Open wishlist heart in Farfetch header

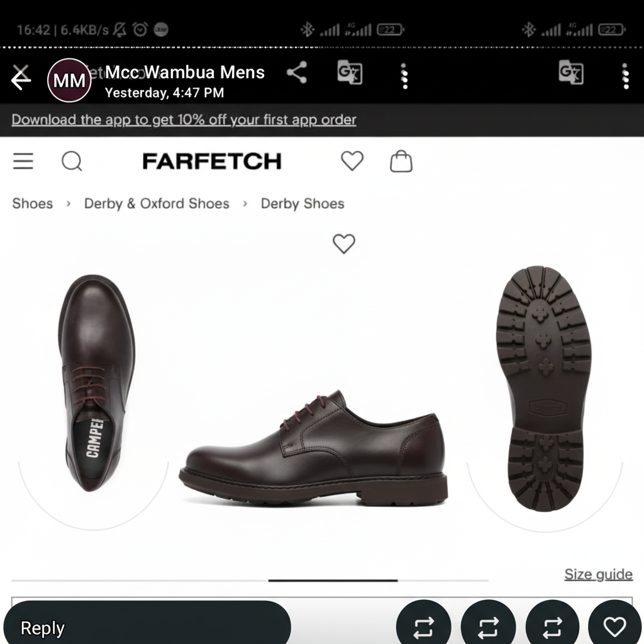pos(352,160)
